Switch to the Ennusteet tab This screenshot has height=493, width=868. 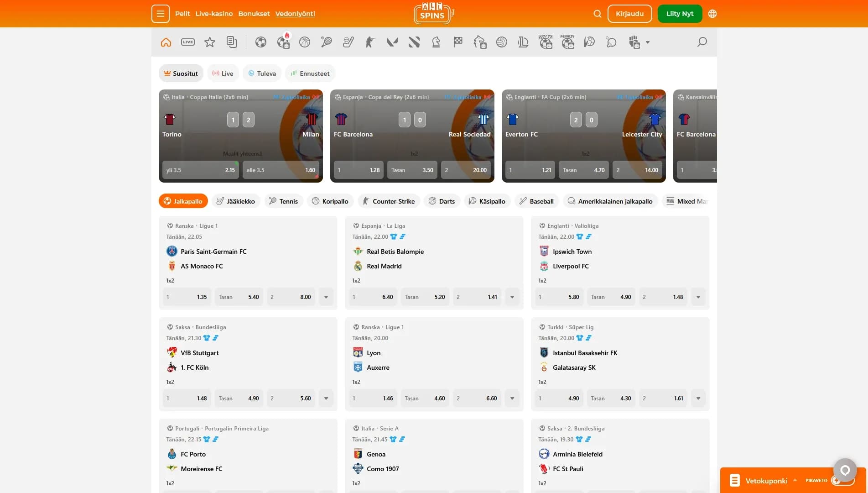pos(310,73)
